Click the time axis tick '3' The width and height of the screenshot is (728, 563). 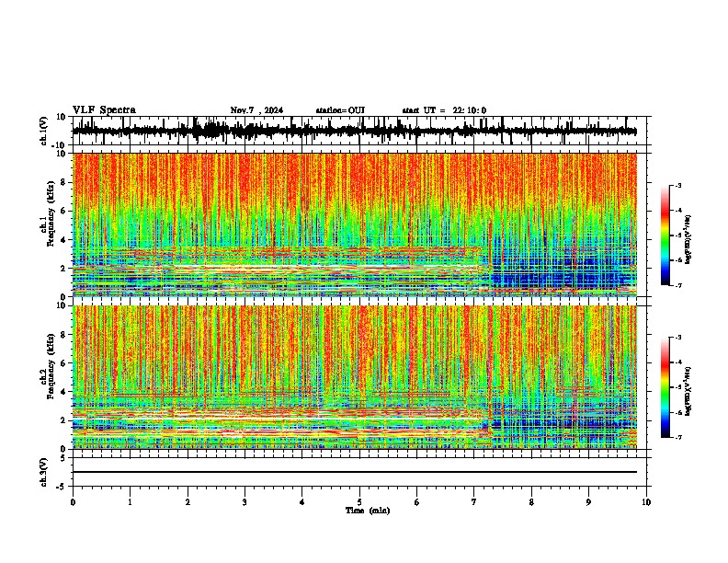[x=245, y=502]
